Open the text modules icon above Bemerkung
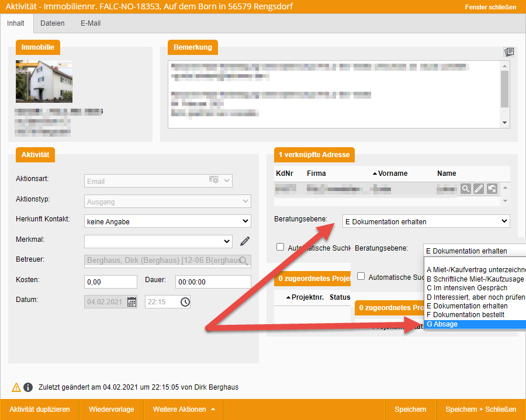 (508, 53)
